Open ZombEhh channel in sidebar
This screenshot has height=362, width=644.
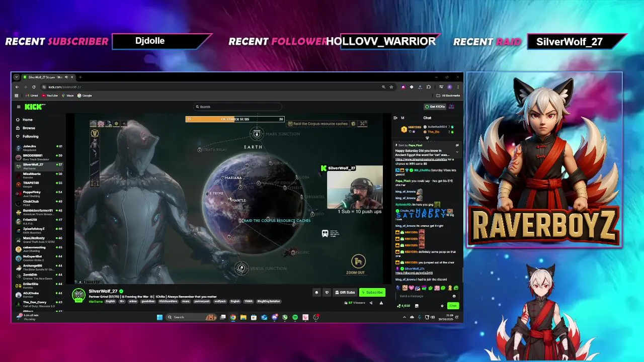39,277
